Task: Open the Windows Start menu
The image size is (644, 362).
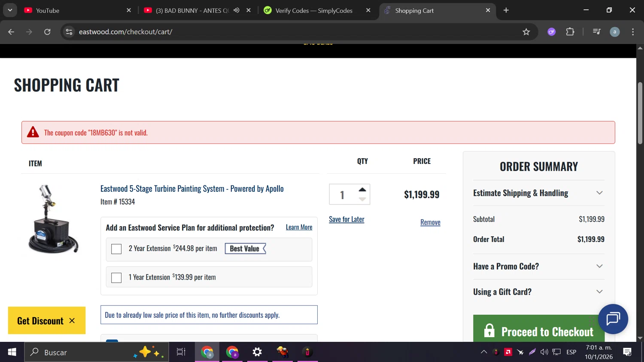Action: pyautogui.click(x=12, y=352)
